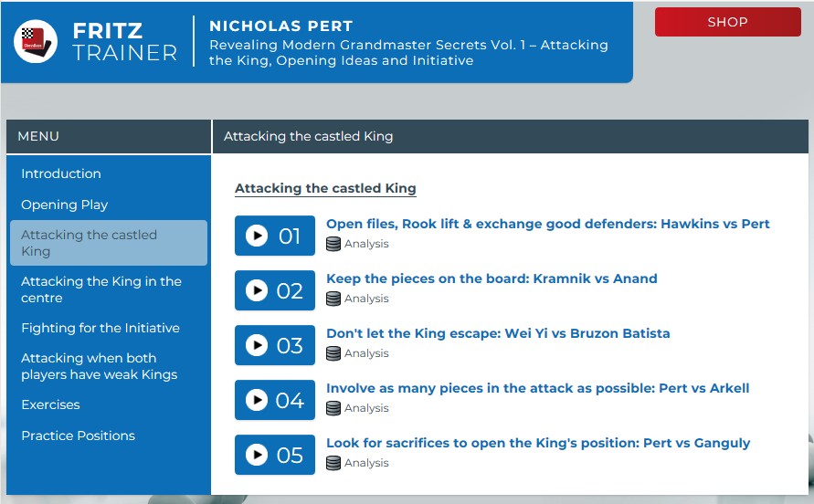Image resolution: width=814 pixels, height=504 pixels.
Task: Select Introduction in the menu
Action: (61, 173)
